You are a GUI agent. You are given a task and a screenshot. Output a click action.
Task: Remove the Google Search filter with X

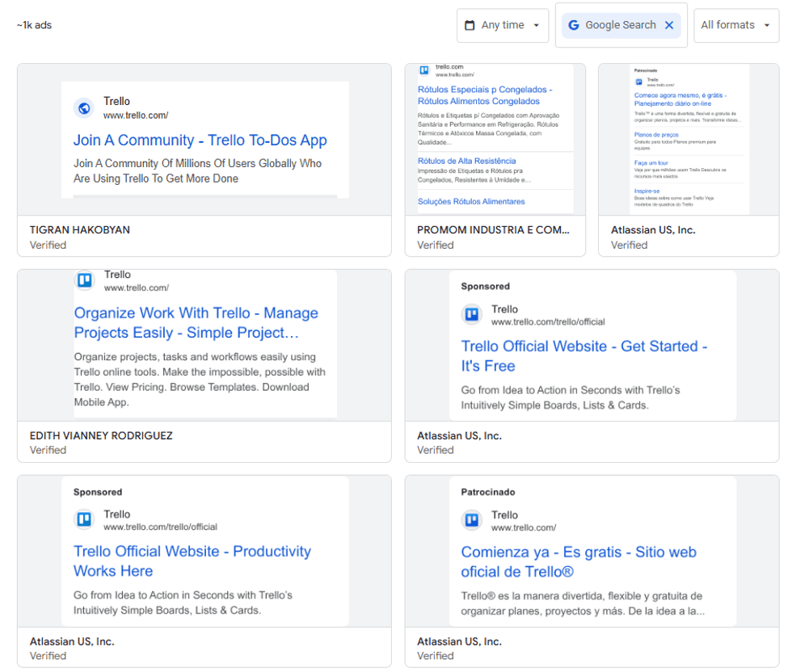coord(669,25)
